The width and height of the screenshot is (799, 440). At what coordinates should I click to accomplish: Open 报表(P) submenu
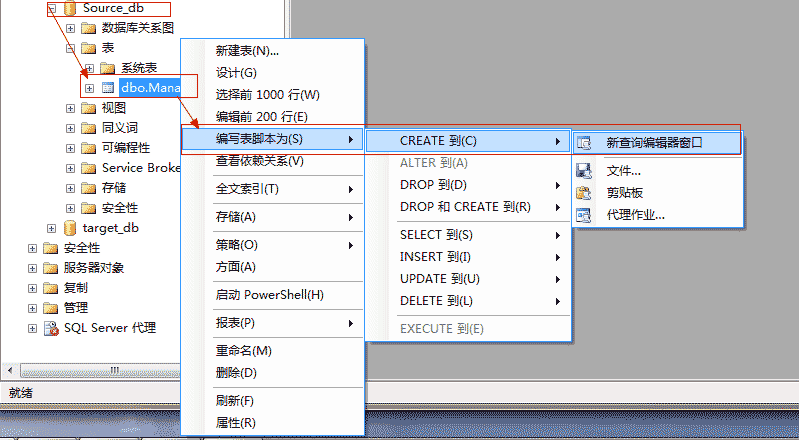coord(273,323)
